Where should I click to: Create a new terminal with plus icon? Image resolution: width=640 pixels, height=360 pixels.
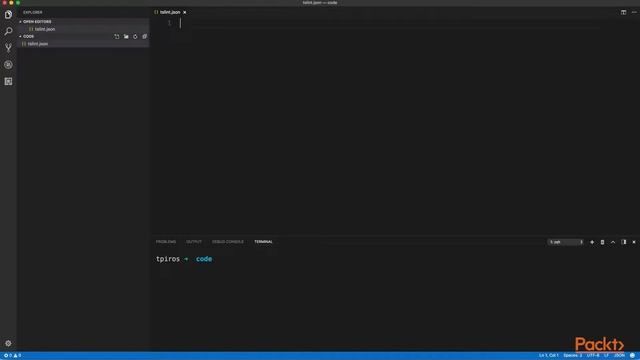[592, 242]
